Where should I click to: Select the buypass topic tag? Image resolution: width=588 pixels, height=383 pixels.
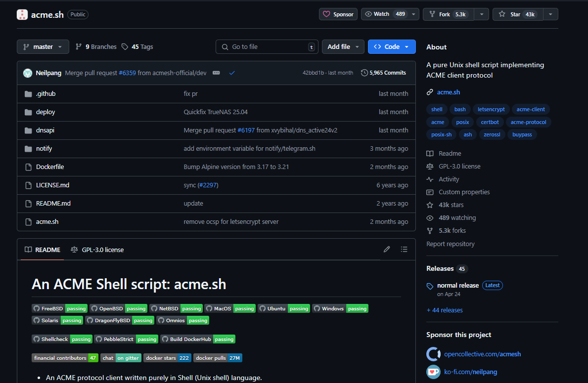coord(522,134)
